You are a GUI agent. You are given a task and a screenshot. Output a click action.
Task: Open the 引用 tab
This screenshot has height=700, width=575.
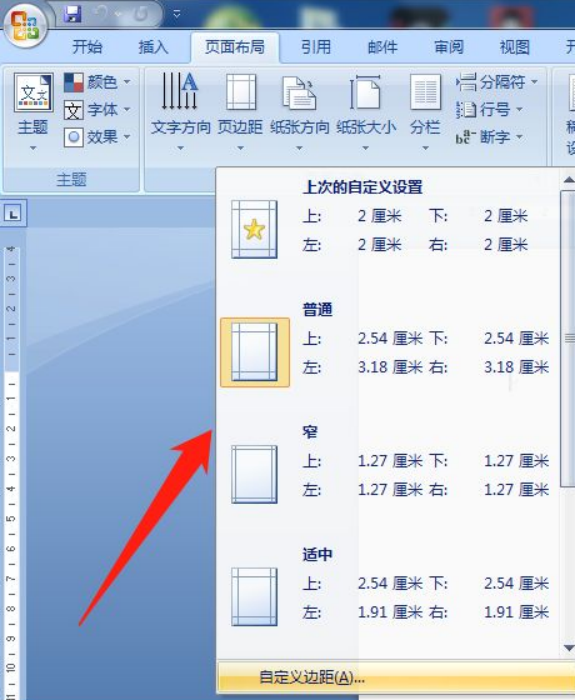coord(316,47)
